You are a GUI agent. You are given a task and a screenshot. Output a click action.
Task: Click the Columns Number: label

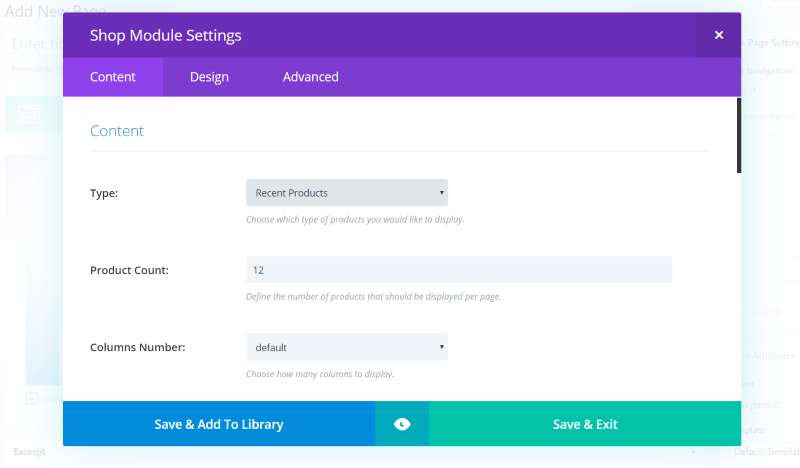tap(138, 348)
